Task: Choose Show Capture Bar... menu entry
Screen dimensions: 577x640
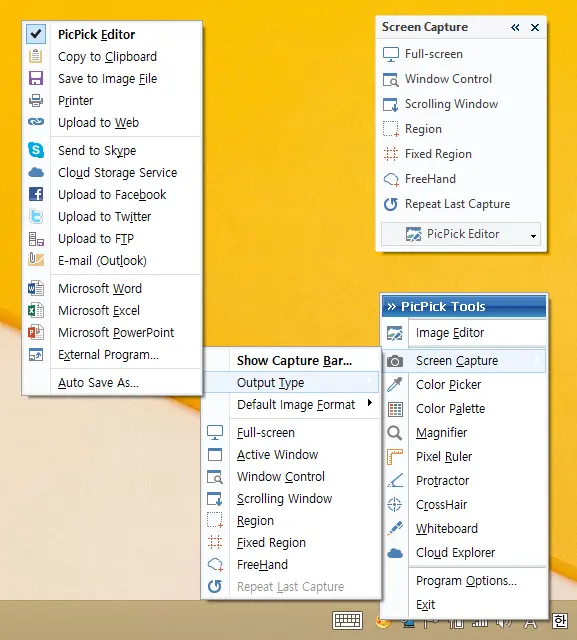Action: coord(294,361)
